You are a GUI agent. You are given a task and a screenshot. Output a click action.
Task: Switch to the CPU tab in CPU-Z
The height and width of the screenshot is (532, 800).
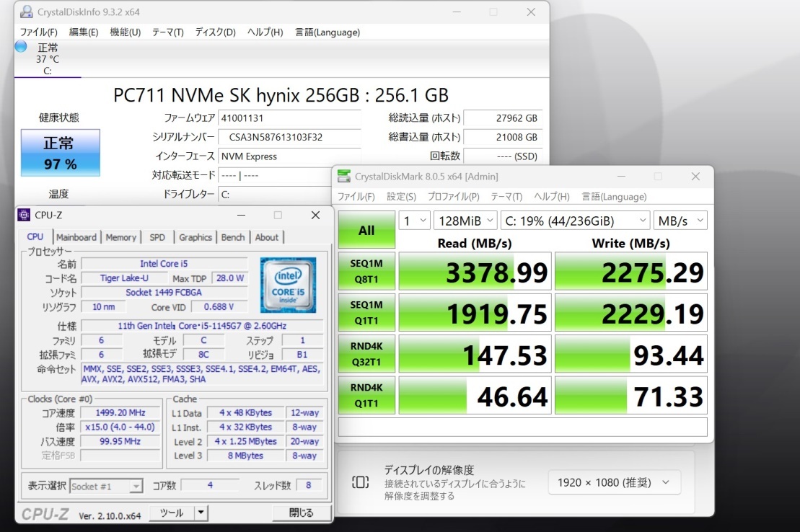[35, 236]
